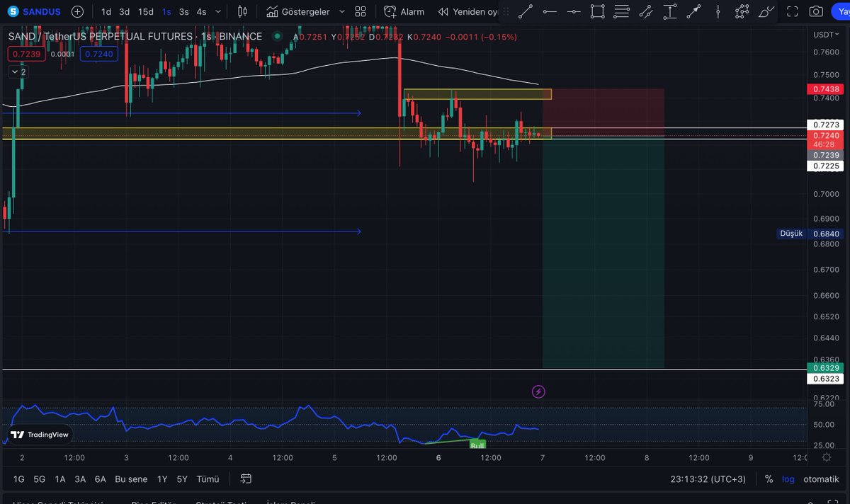Click the purple lightning bolt icon on chart
850x504 pixels.
tap(538, 391)
